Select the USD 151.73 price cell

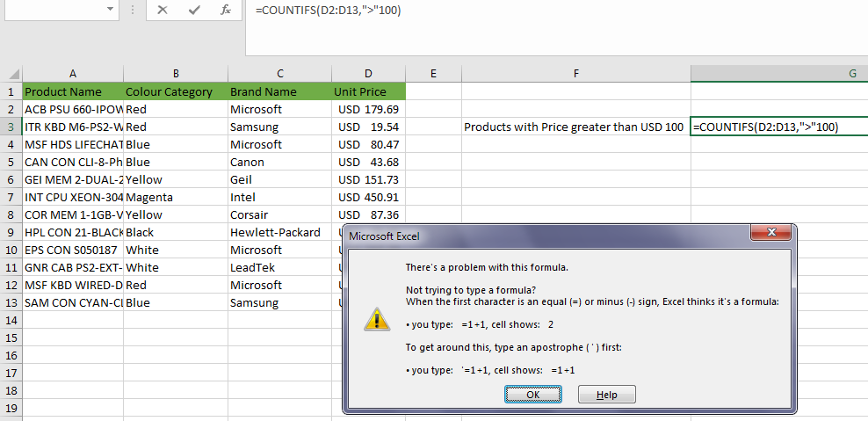click(x=369, y=179)
